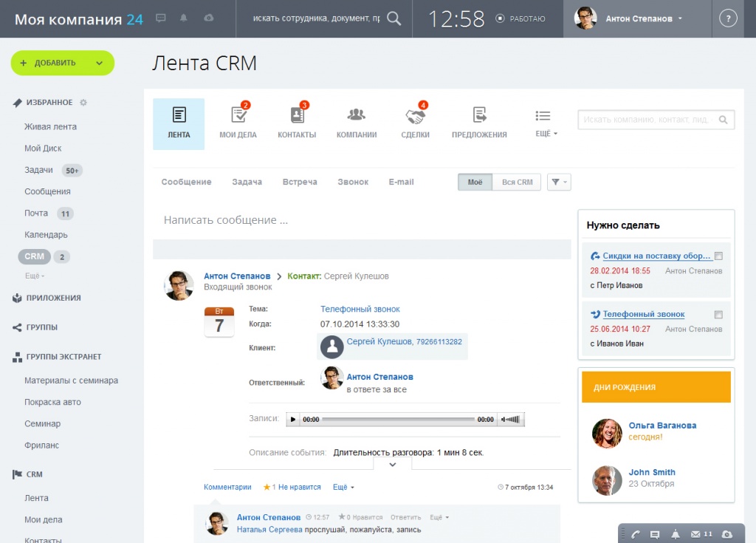Open the favorites settings gear icon
Image resolution: width=756 pixels, height=543 pixels.
83,103
